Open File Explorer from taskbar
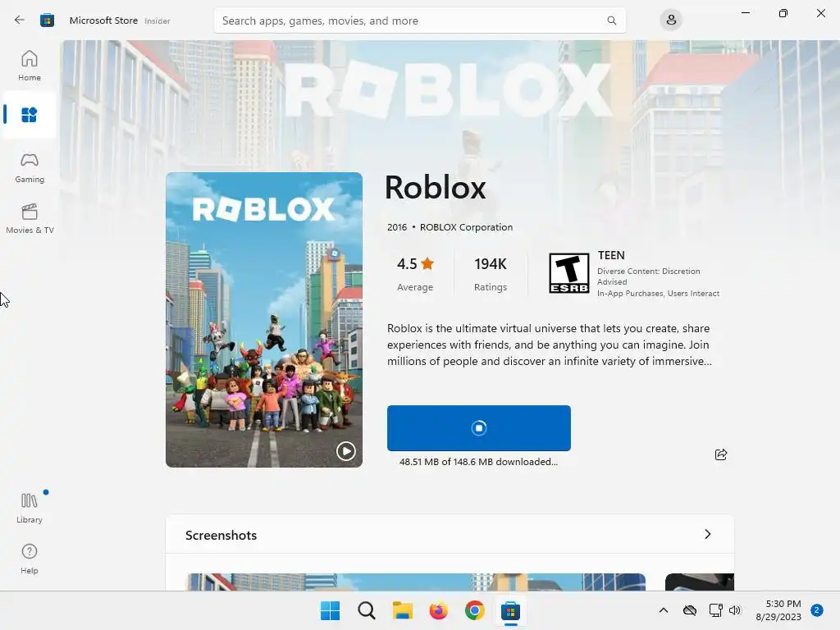840x630 pixels. [402, 610]
